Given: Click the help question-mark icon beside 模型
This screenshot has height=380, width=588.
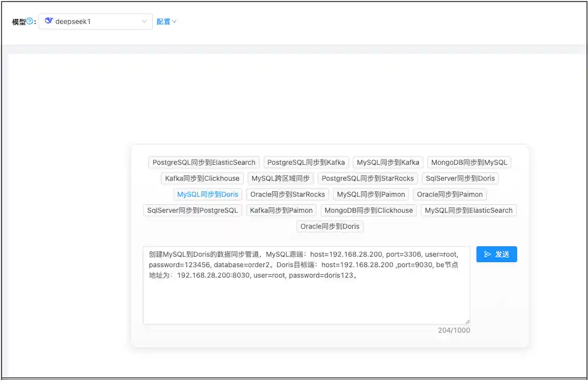Looking at the screenshot, I should [30, 22].
